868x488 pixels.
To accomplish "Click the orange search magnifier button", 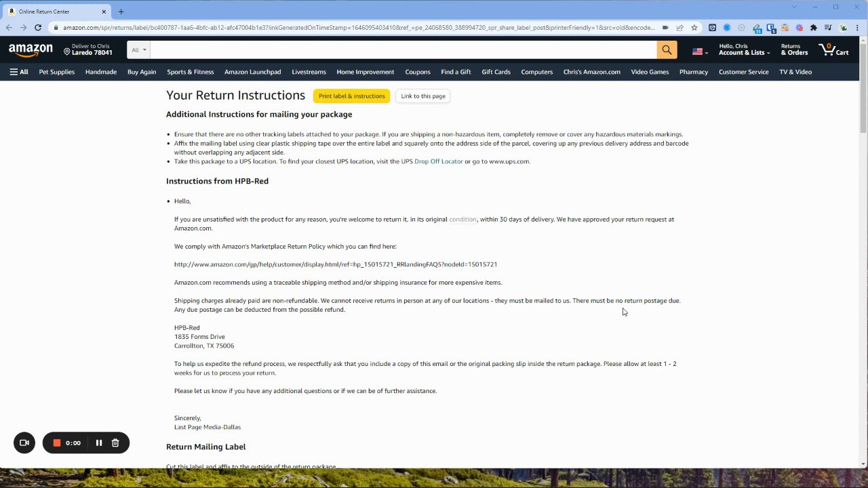I will tap(667, 49).
